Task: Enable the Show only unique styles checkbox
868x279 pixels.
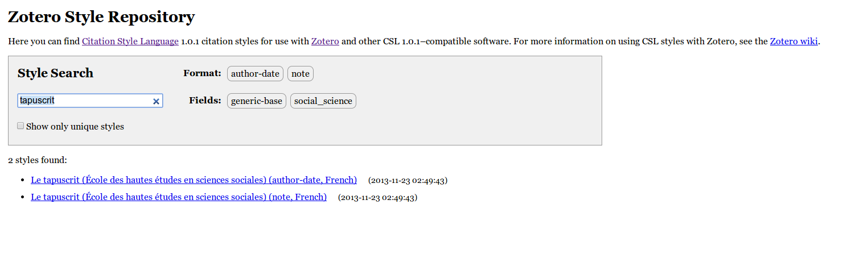Action: 20,126
